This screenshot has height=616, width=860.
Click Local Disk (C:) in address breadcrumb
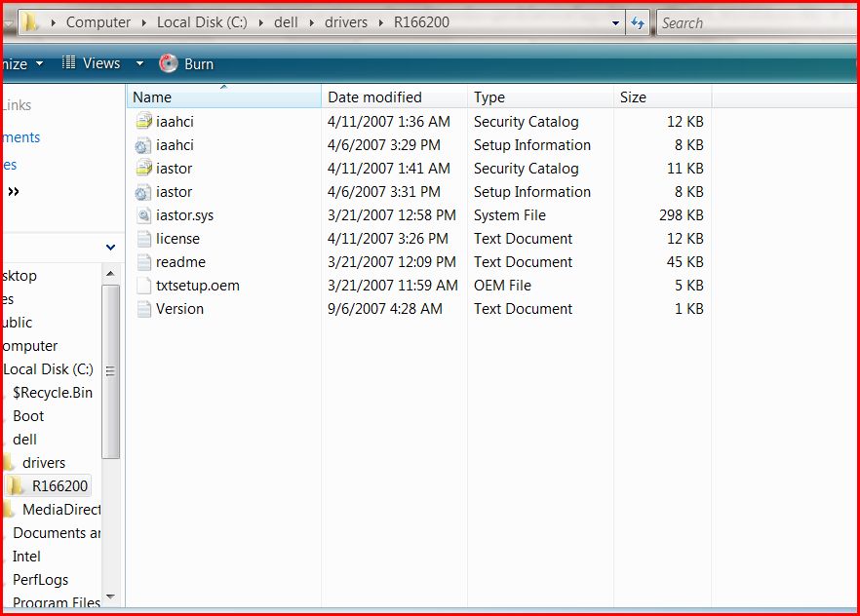pyautogui.click(x=202, y=22)
